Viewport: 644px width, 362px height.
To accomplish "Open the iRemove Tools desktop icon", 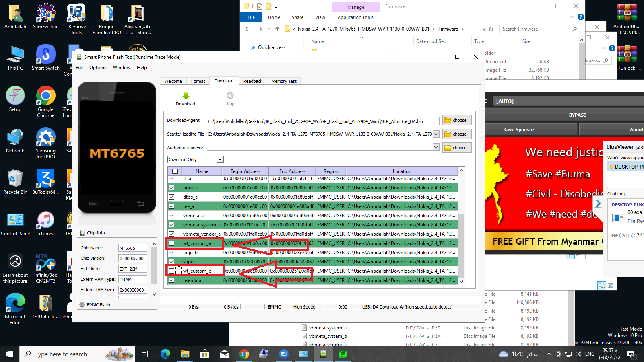I will [76, 19].
